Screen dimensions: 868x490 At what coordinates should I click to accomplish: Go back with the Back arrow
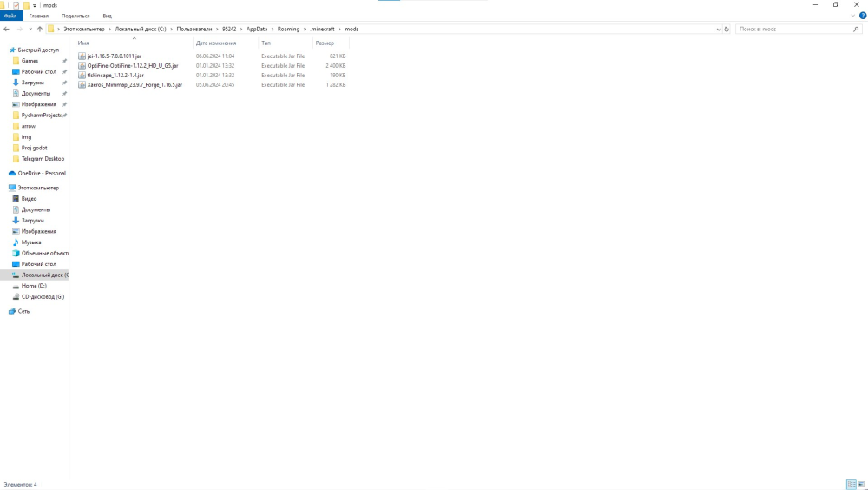pyautogui.click(x=7, y=29)
